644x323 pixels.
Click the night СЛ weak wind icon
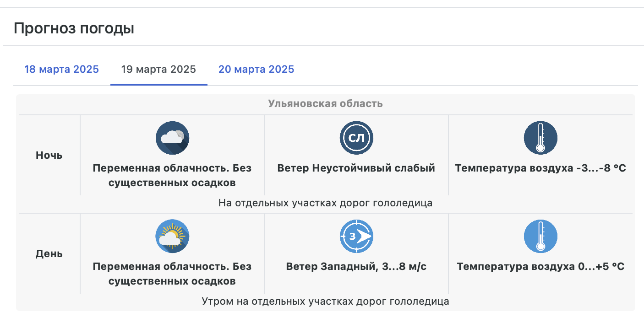356,138
